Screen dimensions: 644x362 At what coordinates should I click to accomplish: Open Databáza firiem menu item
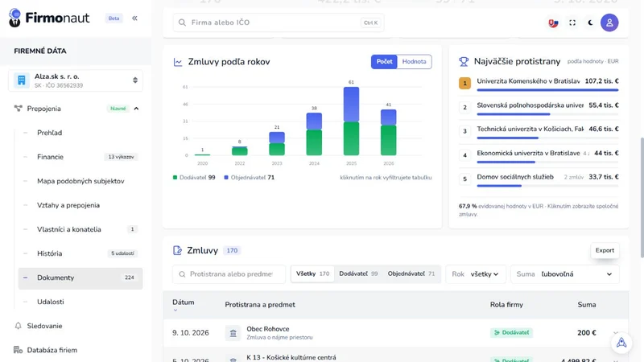(52, 350)
